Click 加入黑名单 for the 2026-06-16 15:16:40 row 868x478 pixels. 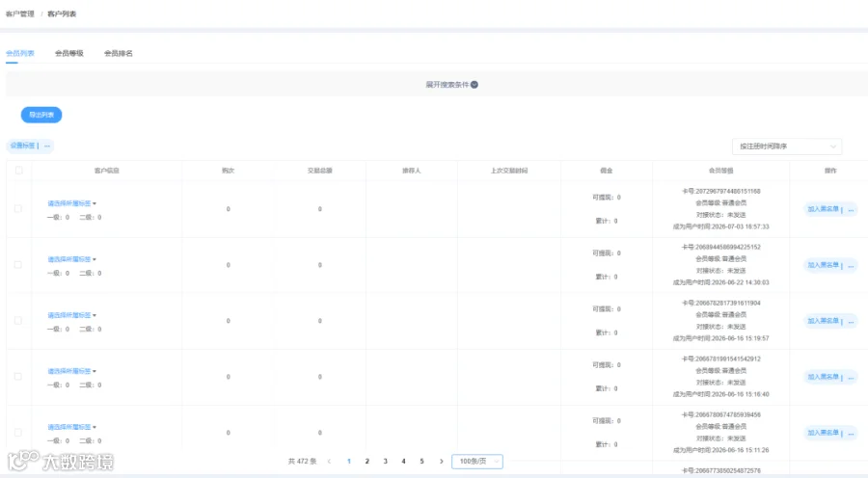click(x=824, y=378)
